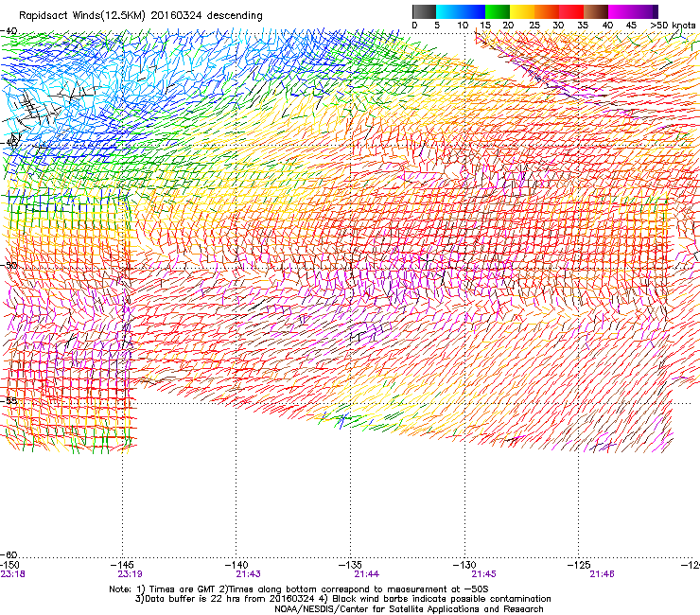The image size is (700, 615).
Task: Select the blue 10-15 knots legend segment
Action: click(x=473, y=11)
